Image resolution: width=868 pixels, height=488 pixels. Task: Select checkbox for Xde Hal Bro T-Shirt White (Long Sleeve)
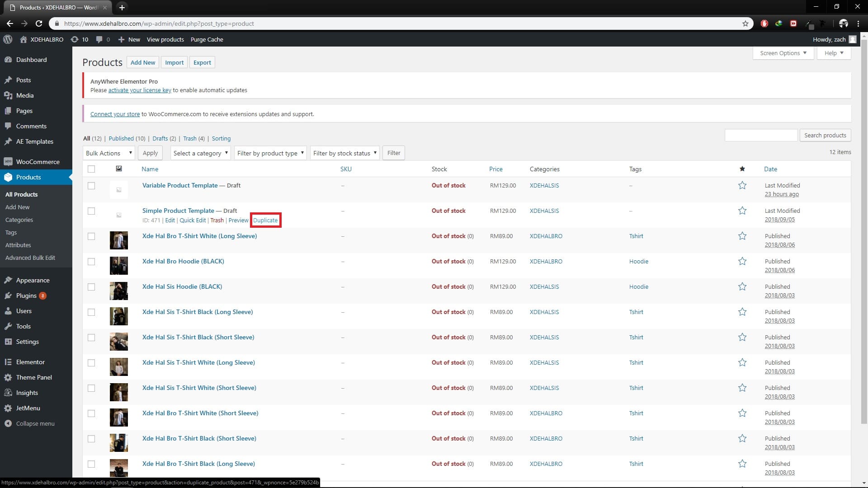click(x=91, y=236)
